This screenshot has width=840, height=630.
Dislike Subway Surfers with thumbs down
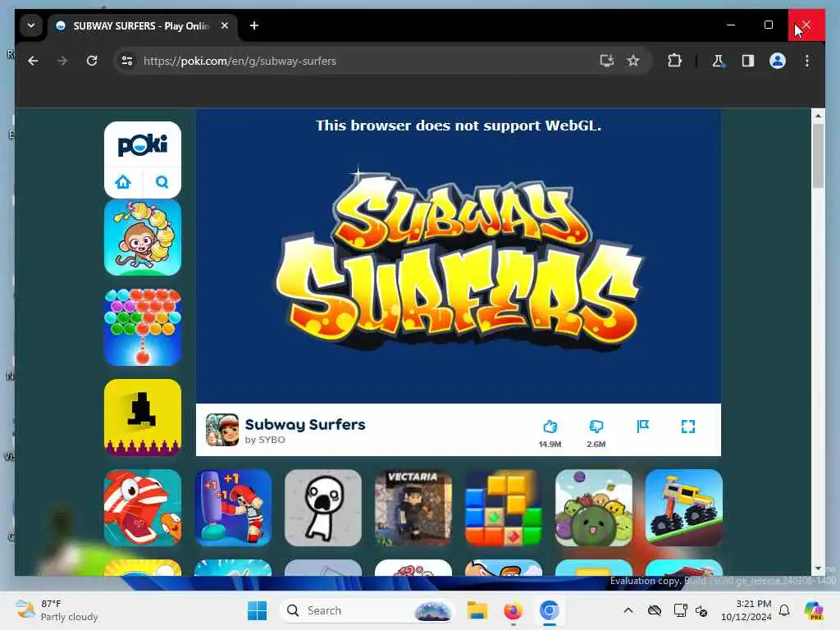pyautogui.click(x=596, y=427)
